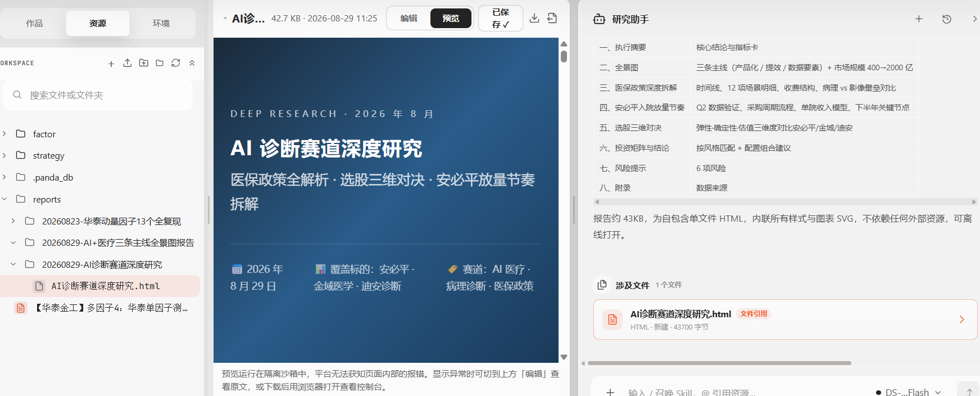Screen dimensions: 980x396
Task: Select the 20260829-AI+医疗三条主线全景图报告 folder name
Action: point(118,242)
